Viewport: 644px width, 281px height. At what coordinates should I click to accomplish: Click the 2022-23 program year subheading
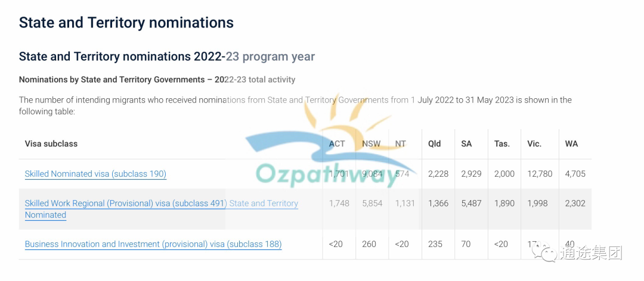(167, 56)
